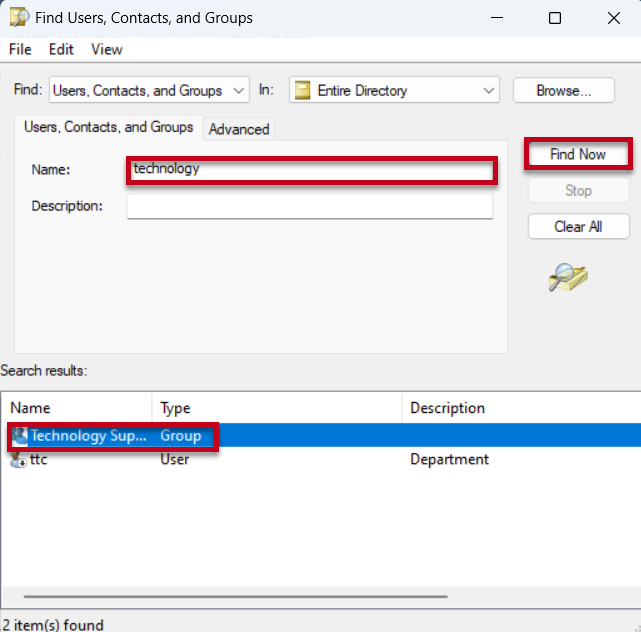Open the Edit menu
641x632 pixels.
click(61, 49)
